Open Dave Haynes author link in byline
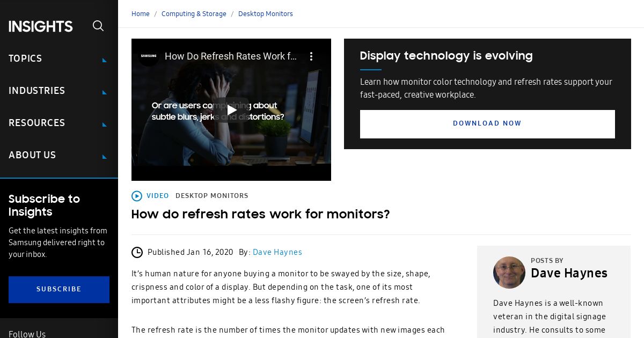644x338 pixels. [277, 252]
